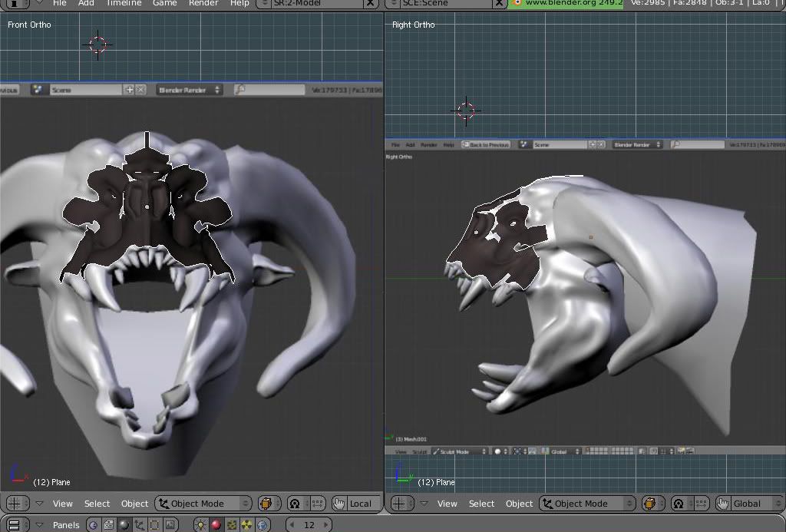Toggle move object centers only in left viewport
The height and width of the screenshot is (532, 786).
(x=317, y=504)
